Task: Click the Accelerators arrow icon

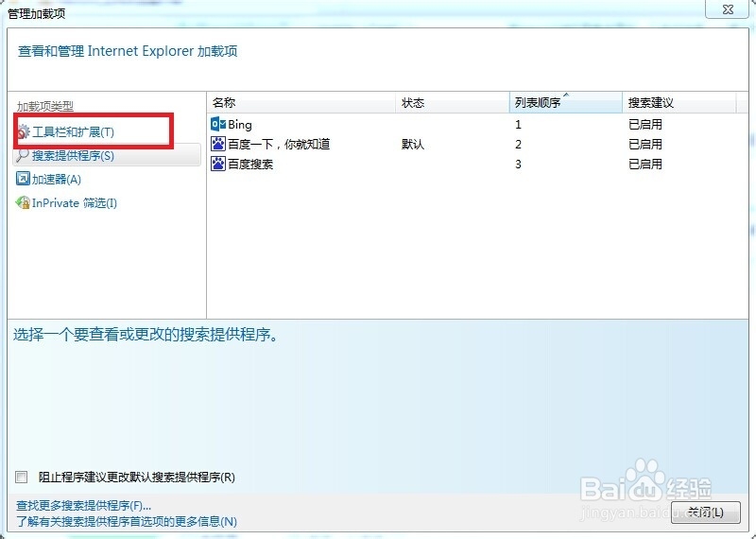Action: click(23, 179)
